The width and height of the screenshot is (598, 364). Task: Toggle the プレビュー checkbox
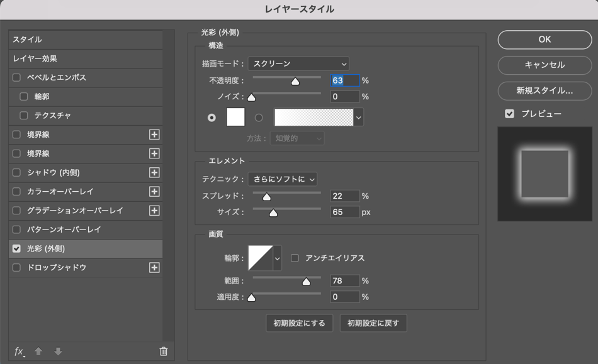pos(510,114)
